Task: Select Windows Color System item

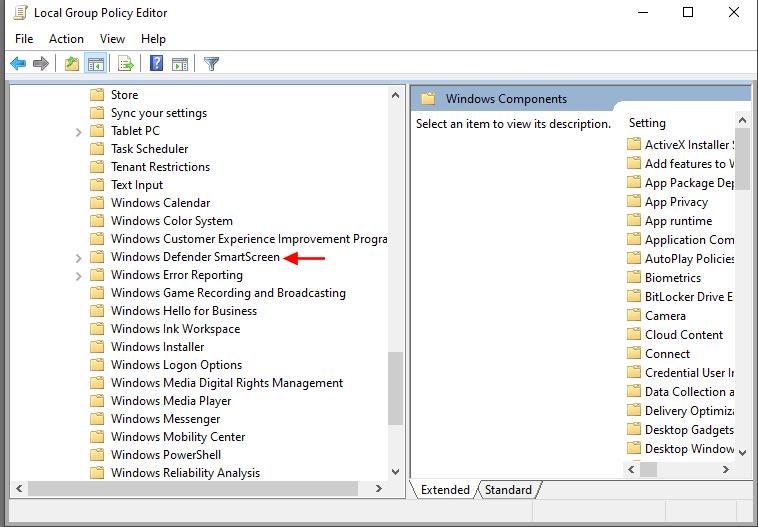Action: click(x=172, y=220)
